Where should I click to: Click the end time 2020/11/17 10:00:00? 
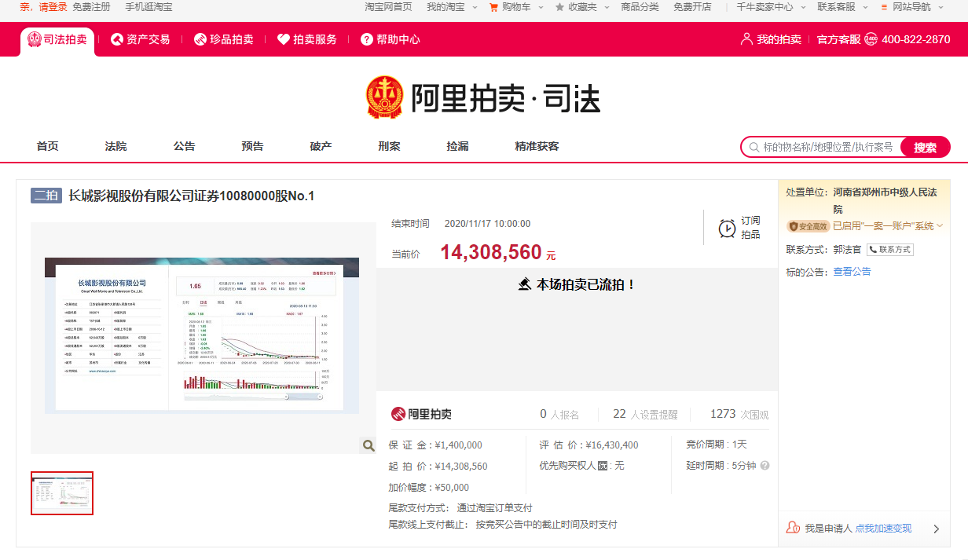[x=487, y=224]
